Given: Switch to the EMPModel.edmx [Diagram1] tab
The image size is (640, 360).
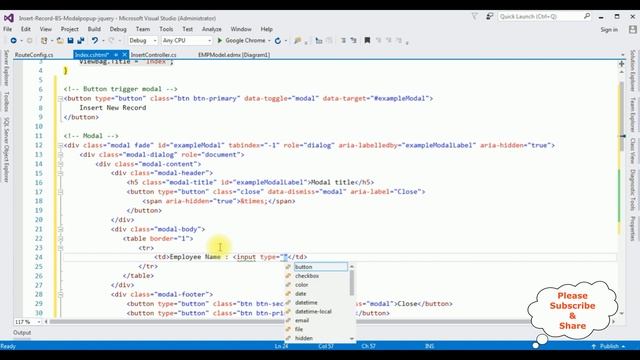Looking at the screenshot, I should (234, 55).
